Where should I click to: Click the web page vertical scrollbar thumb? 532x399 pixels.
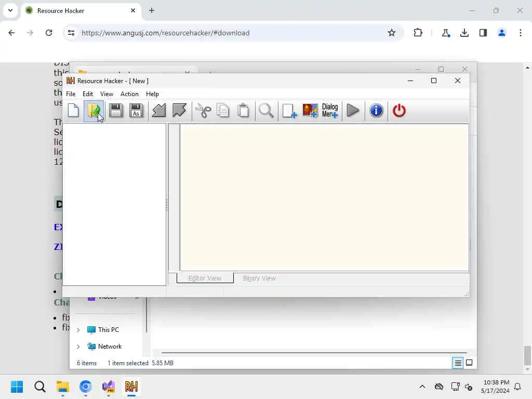(527, 354)
